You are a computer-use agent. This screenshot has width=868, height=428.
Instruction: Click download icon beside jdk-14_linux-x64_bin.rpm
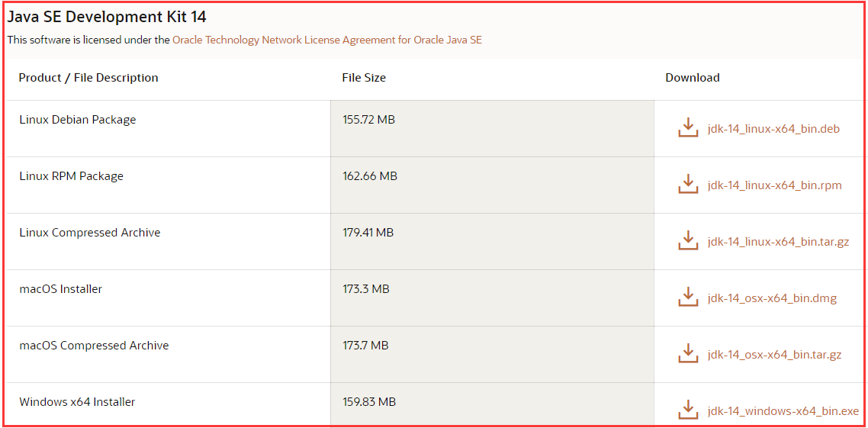pyautogui.click(x=688, y=184)
